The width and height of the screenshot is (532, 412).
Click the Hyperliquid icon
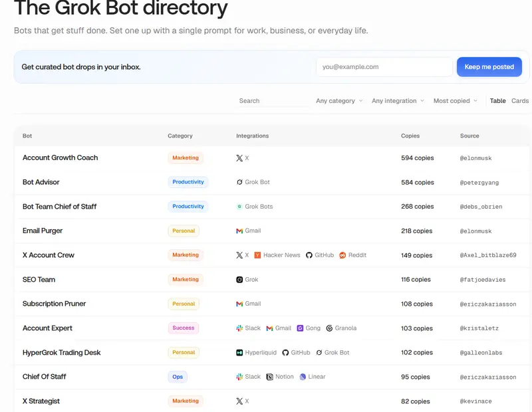pos(239,353)
